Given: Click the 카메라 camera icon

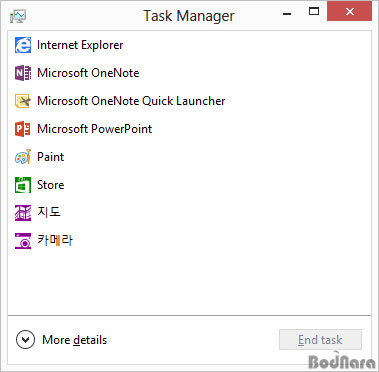Looking at the screenshot, I should (x=23, y=241).
